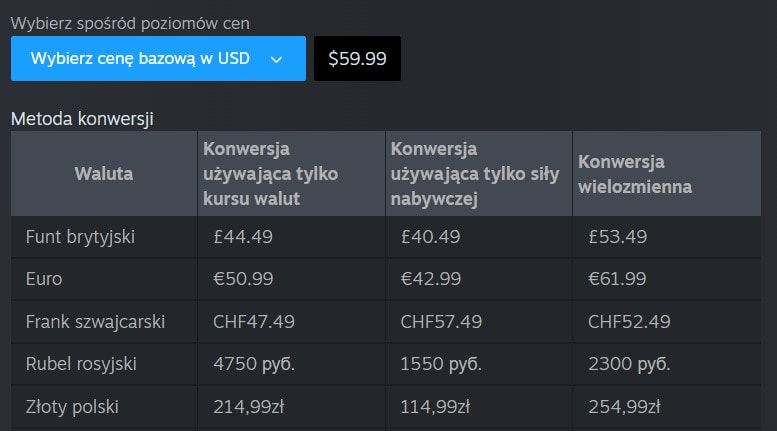Click the 4750 руб. price cell

tap(254, 364)
